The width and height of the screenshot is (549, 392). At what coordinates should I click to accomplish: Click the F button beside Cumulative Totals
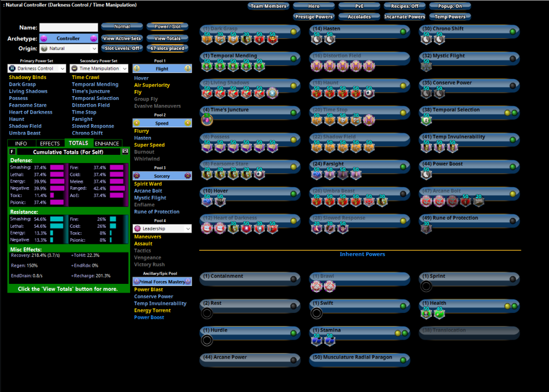[12, 151]
